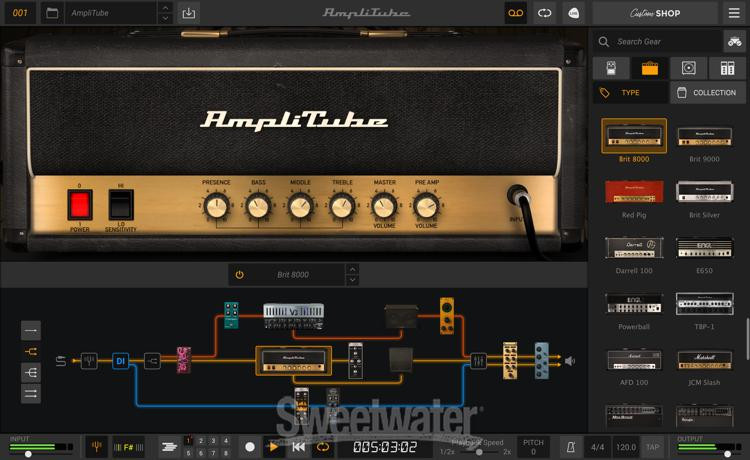This screenshot has height=460, width=750.
Task: Switch to rack effects gear tab
Action: (x=727, y=68)
